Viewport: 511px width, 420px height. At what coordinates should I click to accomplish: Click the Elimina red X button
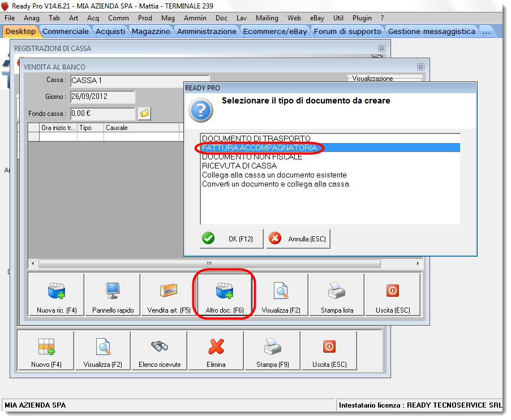point(216,350)
